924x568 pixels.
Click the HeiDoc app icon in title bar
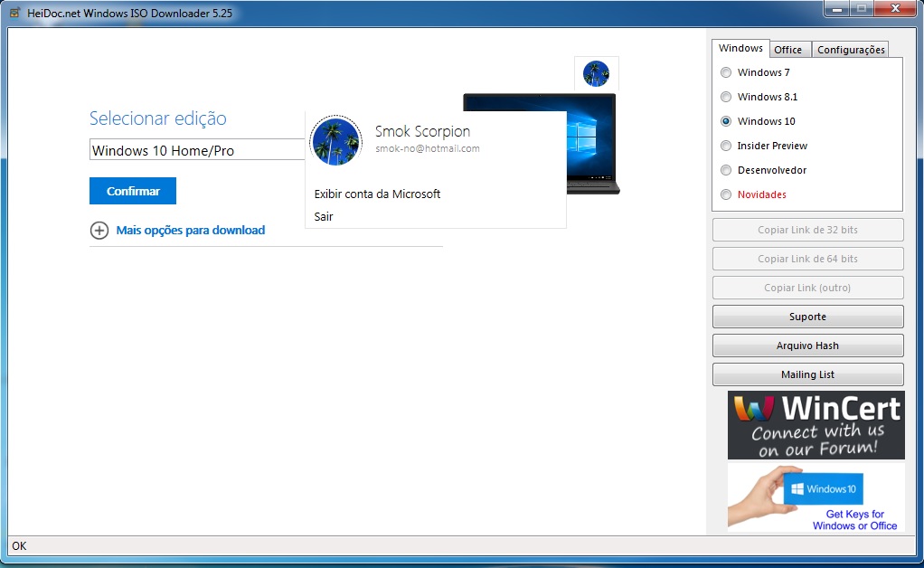click(15, 14)
